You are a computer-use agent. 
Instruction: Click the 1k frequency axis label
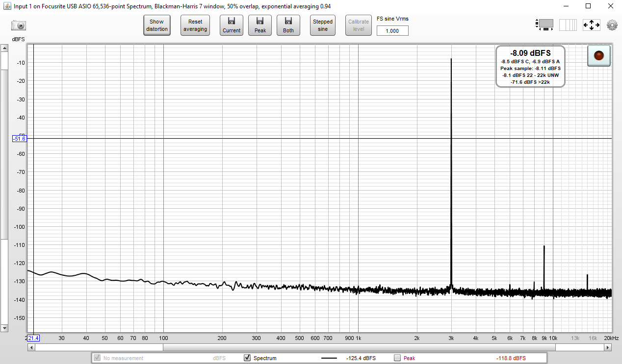pyautogui.click(x=358, y=338)
